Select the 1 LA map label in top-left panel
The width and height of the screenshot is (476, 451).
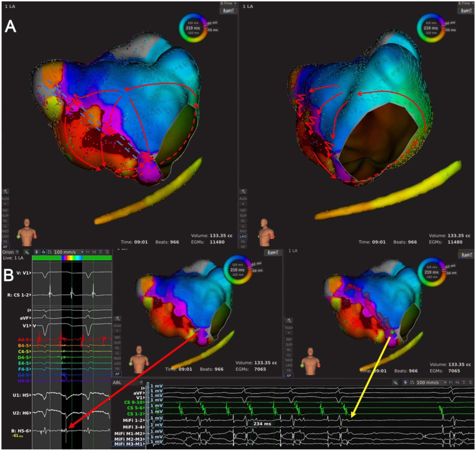pyautogui.click(x=10, y=7)
